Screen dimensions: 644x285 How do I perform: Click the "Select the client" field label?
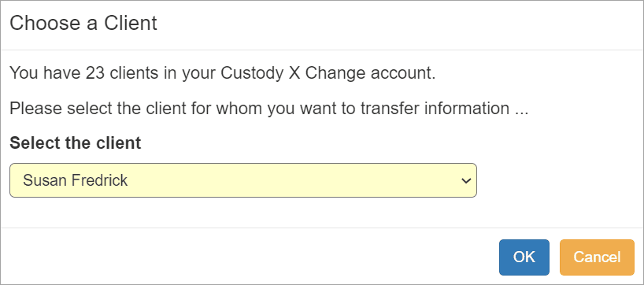[75, 143]
